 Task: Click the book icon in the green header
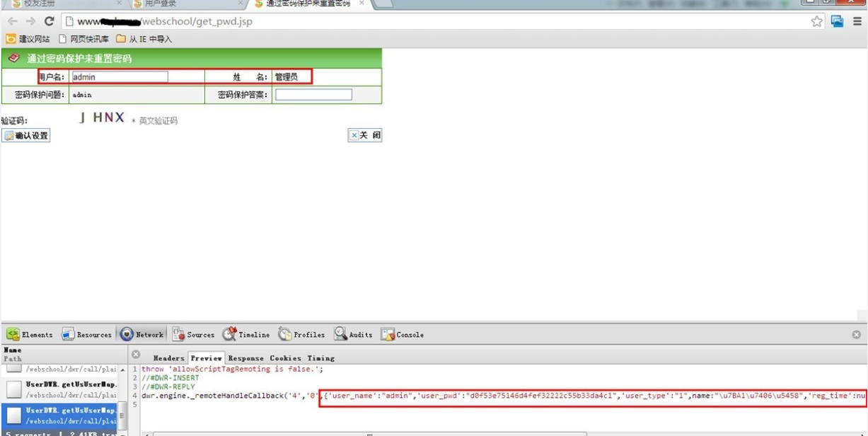click(13, 58)
